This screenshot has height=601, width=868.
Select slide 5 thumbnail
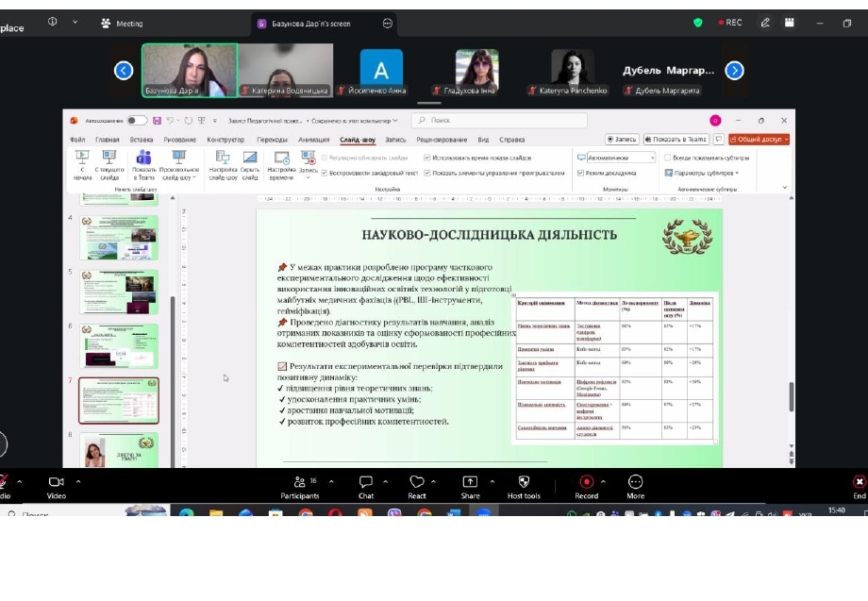119,292
